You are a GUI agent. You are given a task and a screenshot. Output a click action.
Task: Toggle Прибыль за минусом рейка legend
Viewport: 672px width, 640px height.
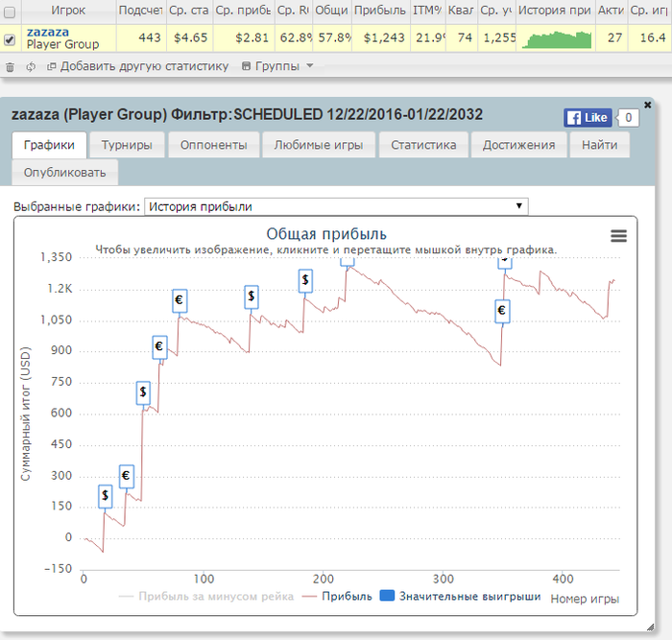click(x=206, y=596)
